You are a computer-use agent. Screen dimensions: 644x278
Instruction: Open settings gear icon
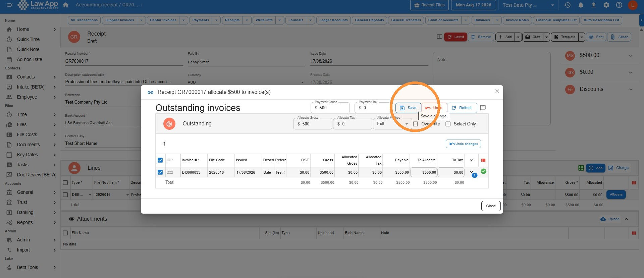click(x=606, y=5)
